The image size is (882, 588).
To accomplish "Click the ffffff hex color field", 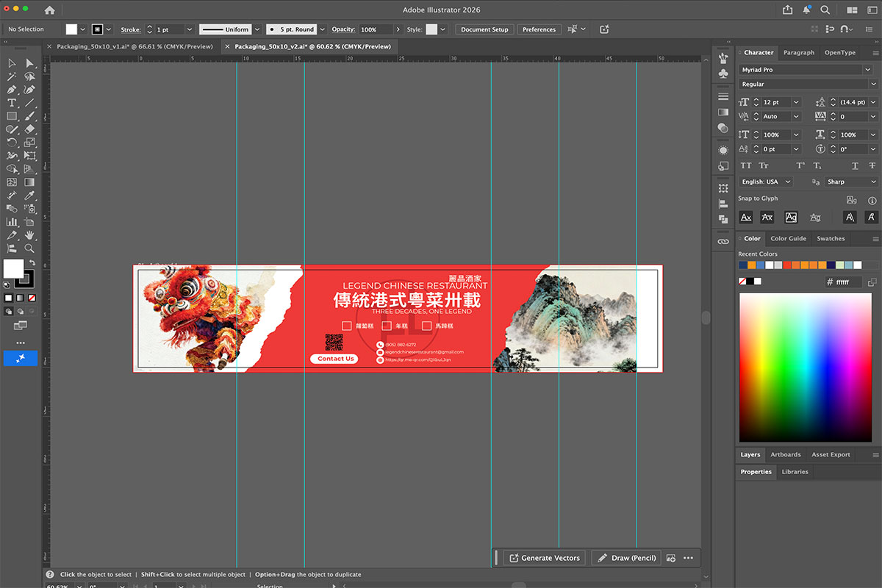I will (x=842, y=282).
